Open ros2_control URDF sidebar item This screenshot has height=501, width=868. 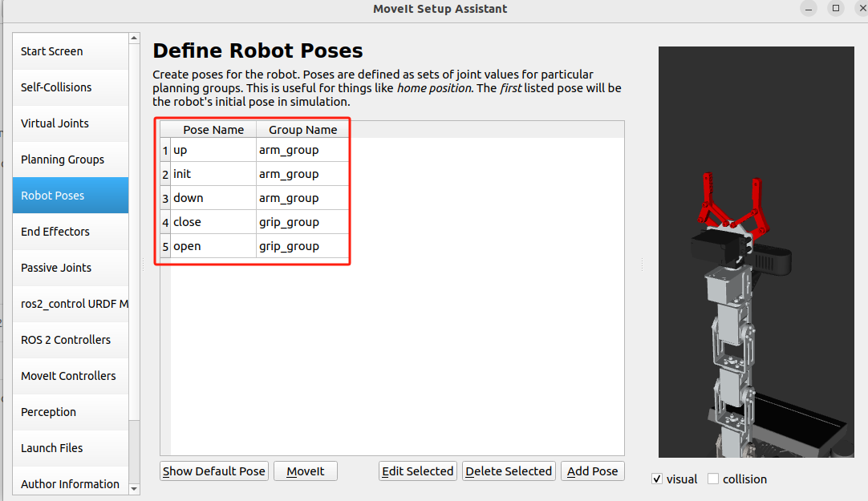click(x=71, y=304)
